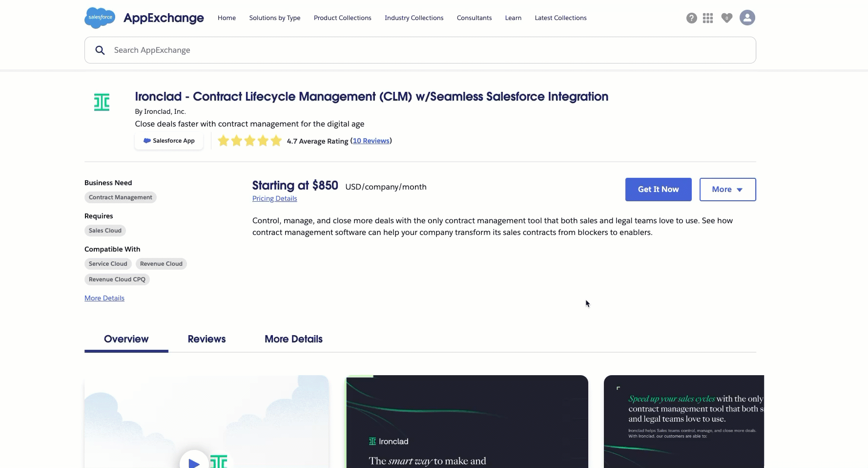Focus the Search AppExchange field
Viewport: 868px width, 468px height.
point(420,50)
